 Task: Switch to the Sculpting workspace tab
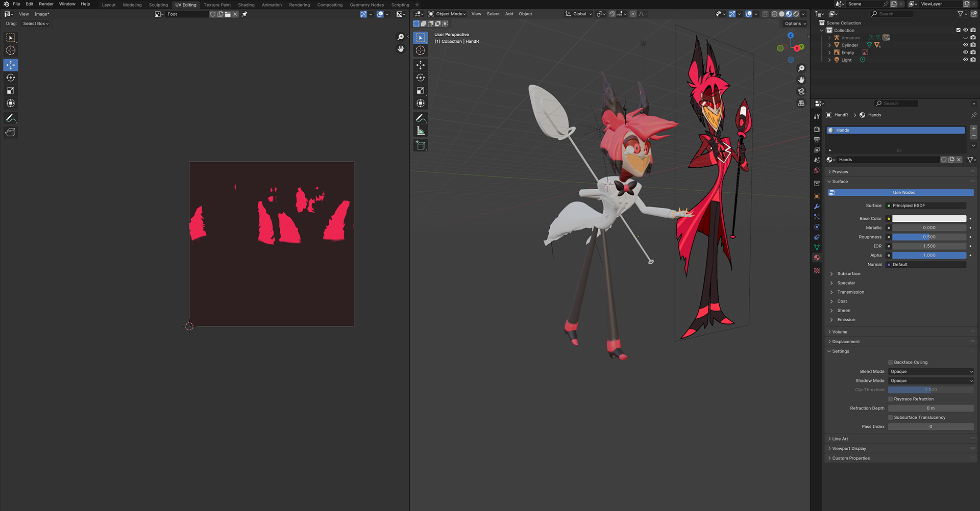158,5
